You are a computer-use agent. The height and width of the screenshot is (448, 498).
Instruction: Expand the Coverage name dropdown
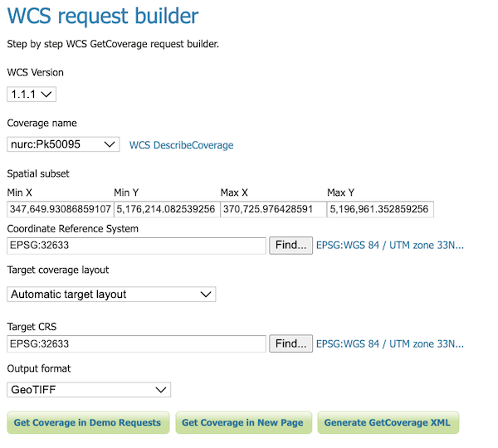tap(64, 144)
